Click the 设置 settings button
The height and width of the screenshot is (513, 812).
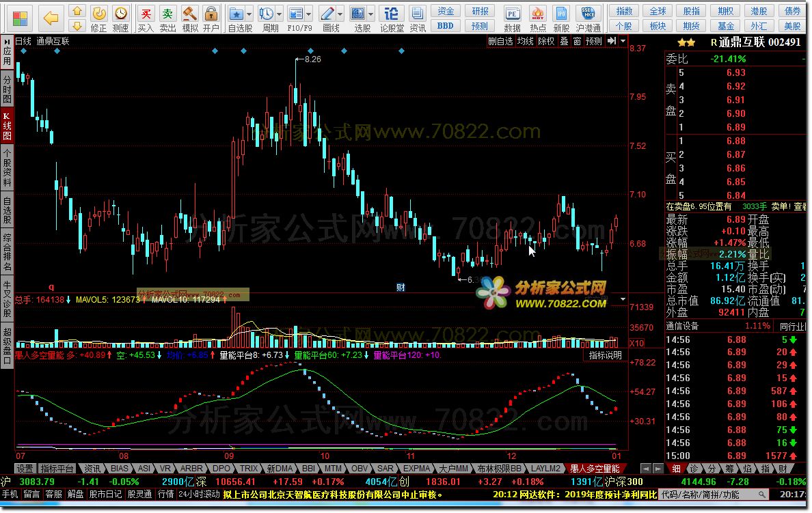click(x=25, y=469)
